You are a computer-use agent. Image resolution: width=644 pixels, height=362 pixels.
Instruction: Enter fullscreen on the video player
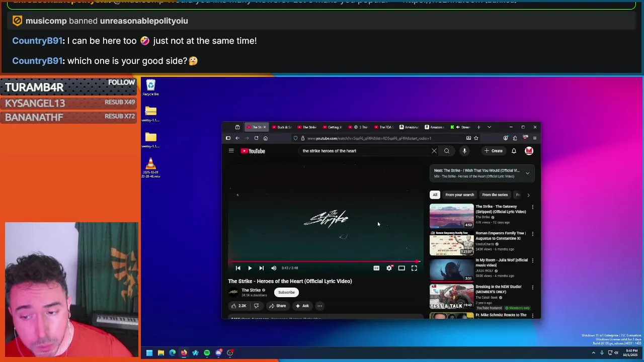(x=414, y=268)
